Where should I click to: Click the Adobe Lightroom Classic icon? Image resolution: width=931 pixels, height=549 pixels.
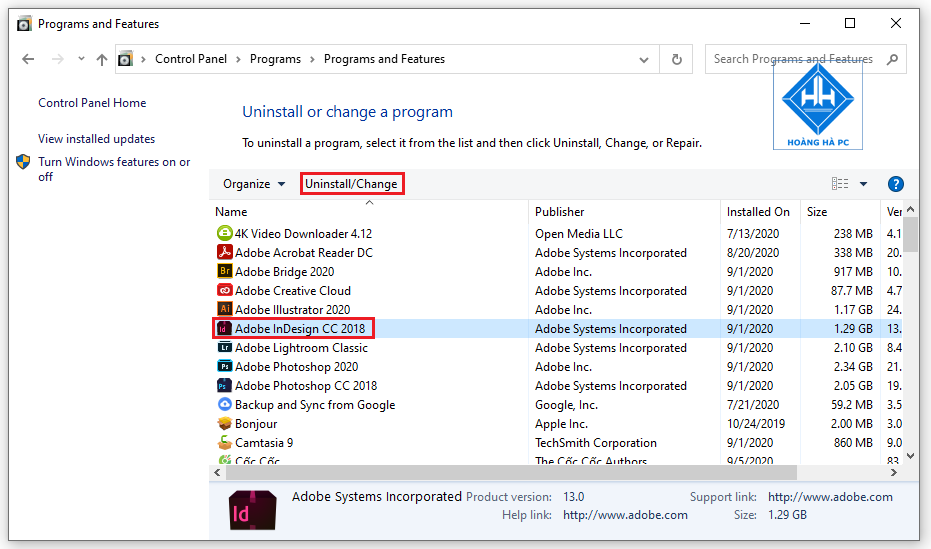tap(224, 347)
